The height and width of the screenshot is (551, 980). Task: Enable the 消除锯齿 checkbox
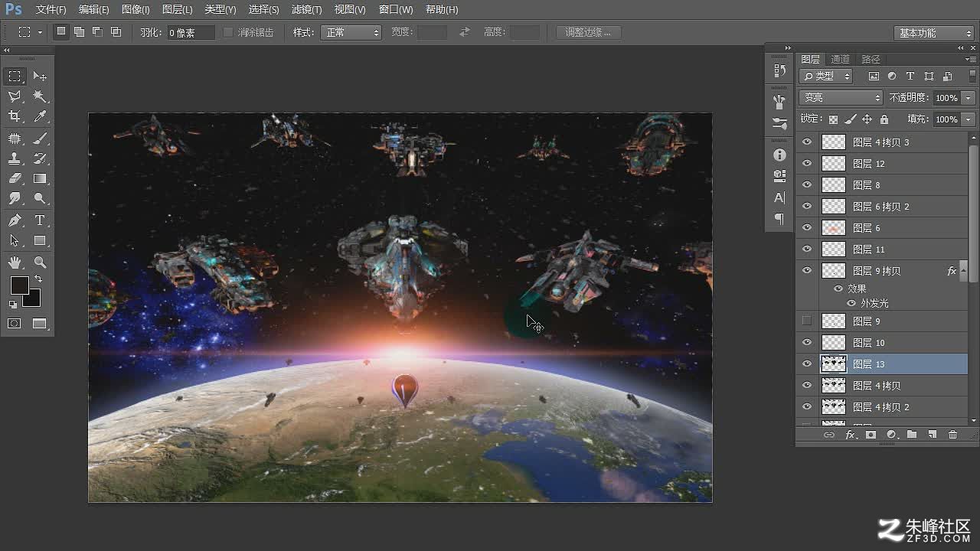tap(228, 32)
